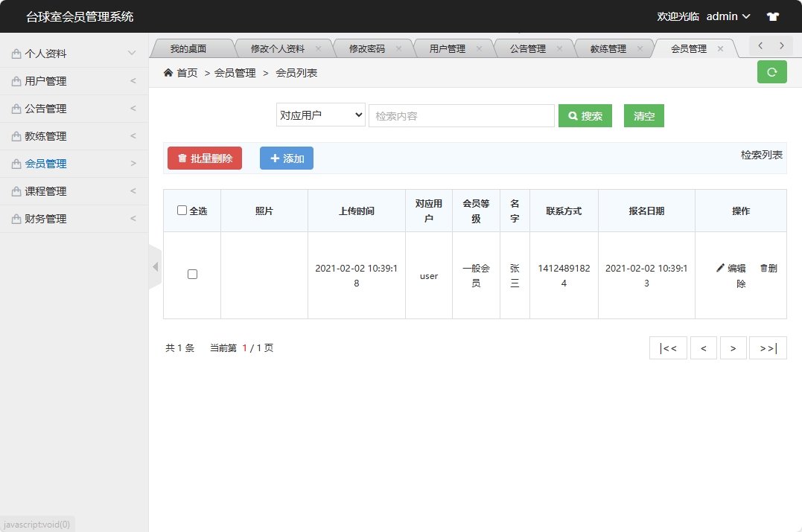Click the magnifier icon on the 搜索 button

click(574, 115)
